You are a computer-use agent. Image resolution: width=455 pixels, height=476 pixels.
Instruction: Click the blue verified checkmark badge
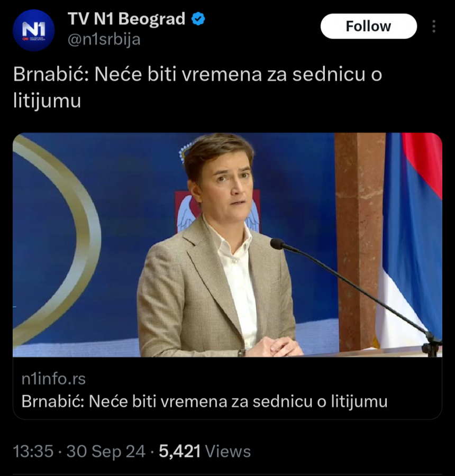click(x=198, y=19)
